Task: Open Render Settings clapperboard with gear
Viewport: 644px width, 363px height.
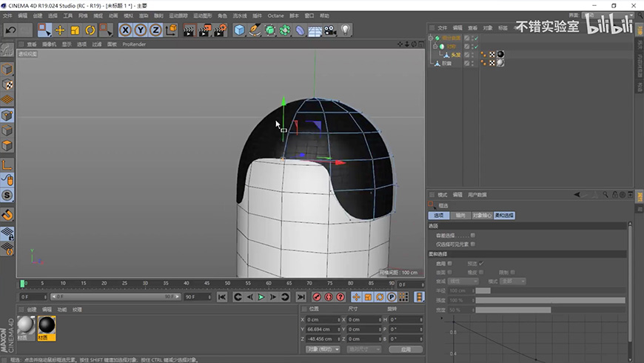Action: pyautogui.click(x=220, y=30)
